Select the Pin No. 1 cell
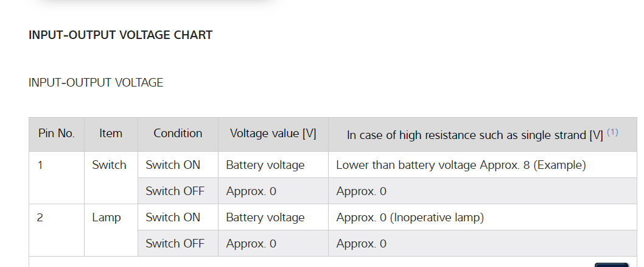Screen dimensions: 644x267 coord(40,165)
